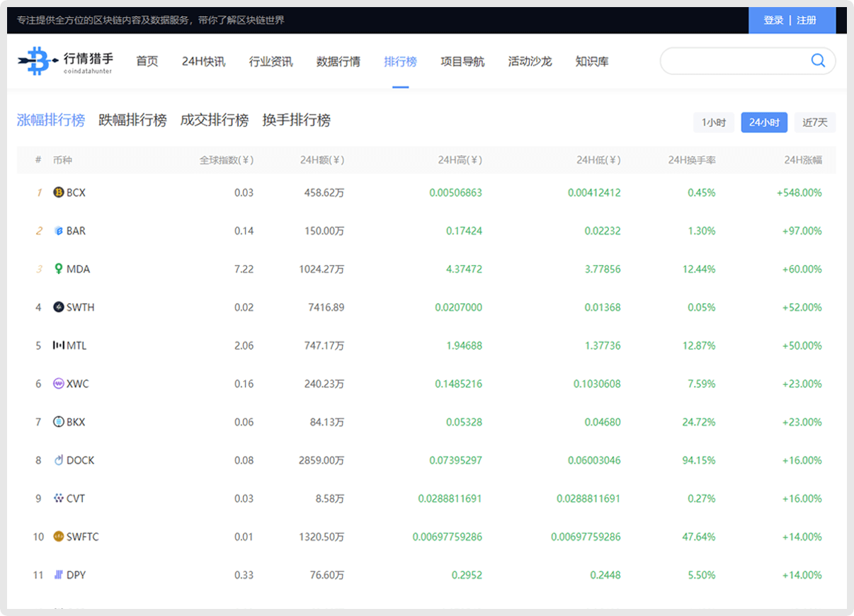The image size is (854, 616).
Task: Click the DOCK coin icon
Action: coord(59,460)
